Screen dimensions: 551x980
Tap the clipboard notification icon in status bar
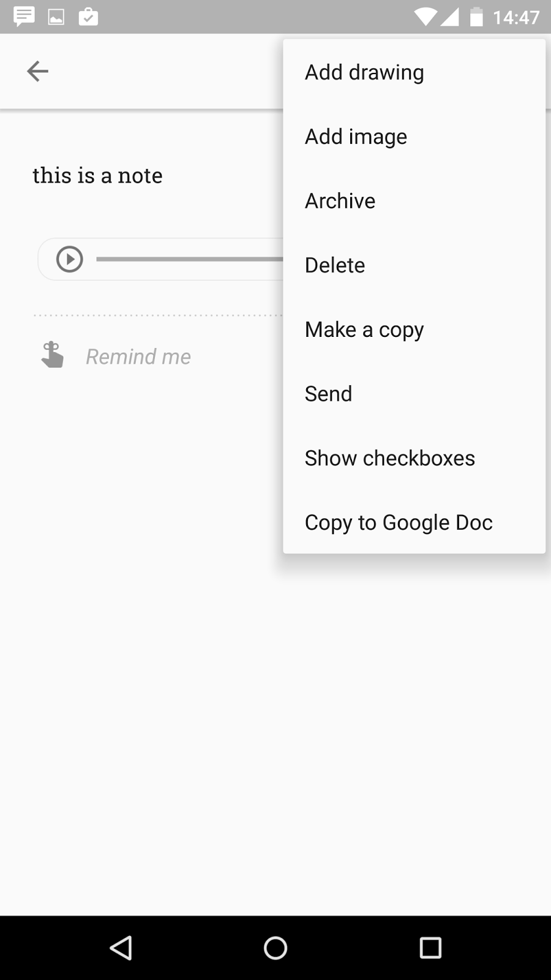88,17
